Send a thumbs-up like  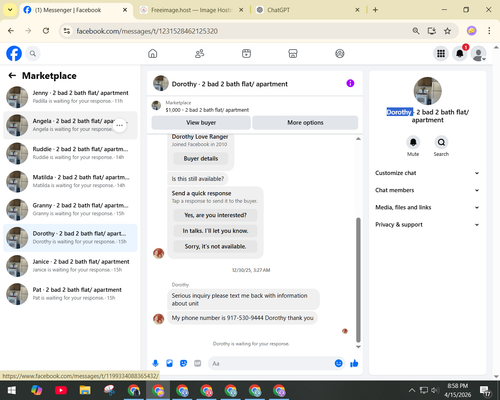coord(354,363)
